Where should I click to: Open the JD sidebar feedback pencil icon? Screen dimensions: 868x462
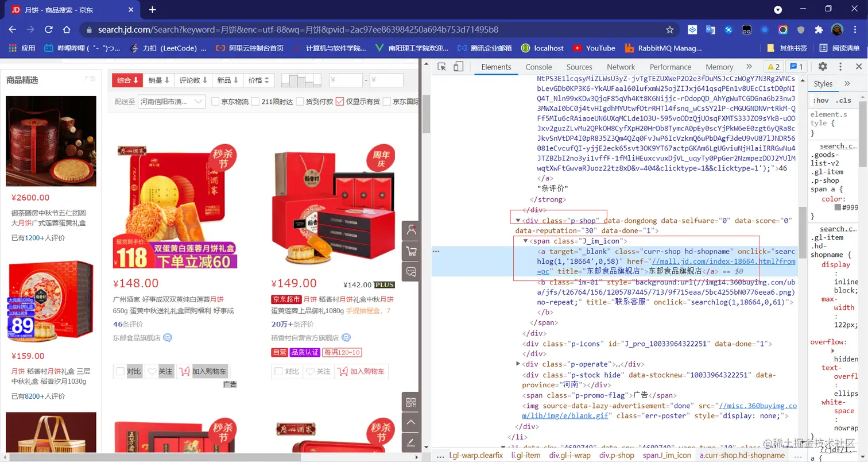point(411,442)
